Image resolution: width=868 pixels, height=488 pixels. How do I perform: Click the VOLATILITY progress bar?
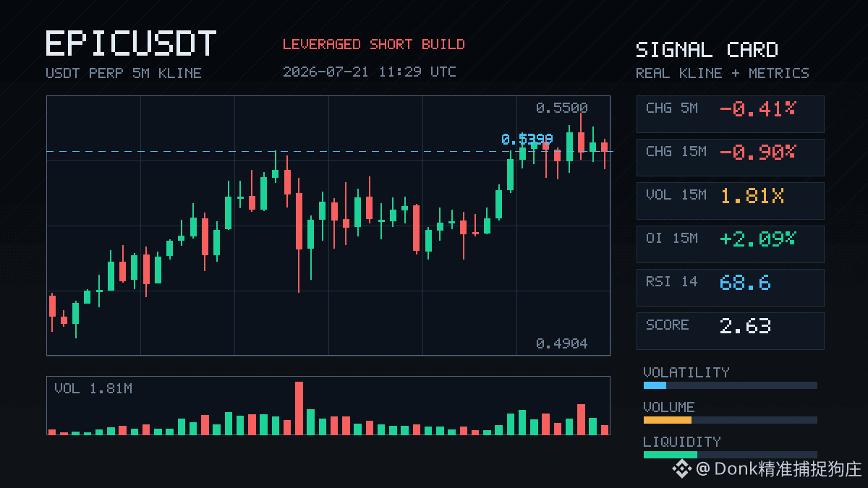(x=730, y=385)
